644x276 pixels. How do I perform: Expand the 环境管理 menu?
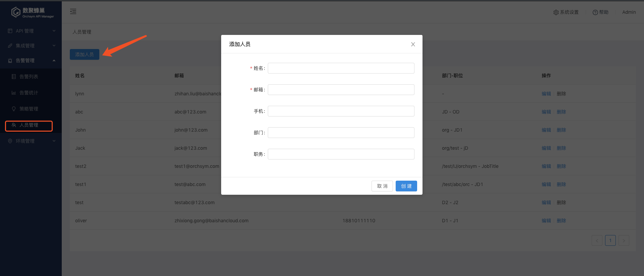click(x=30, y=141)
